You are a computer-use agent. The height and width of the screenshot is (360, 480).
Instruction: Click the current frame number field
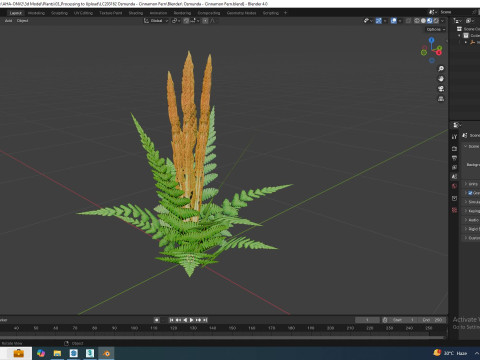tap(367, 320)
